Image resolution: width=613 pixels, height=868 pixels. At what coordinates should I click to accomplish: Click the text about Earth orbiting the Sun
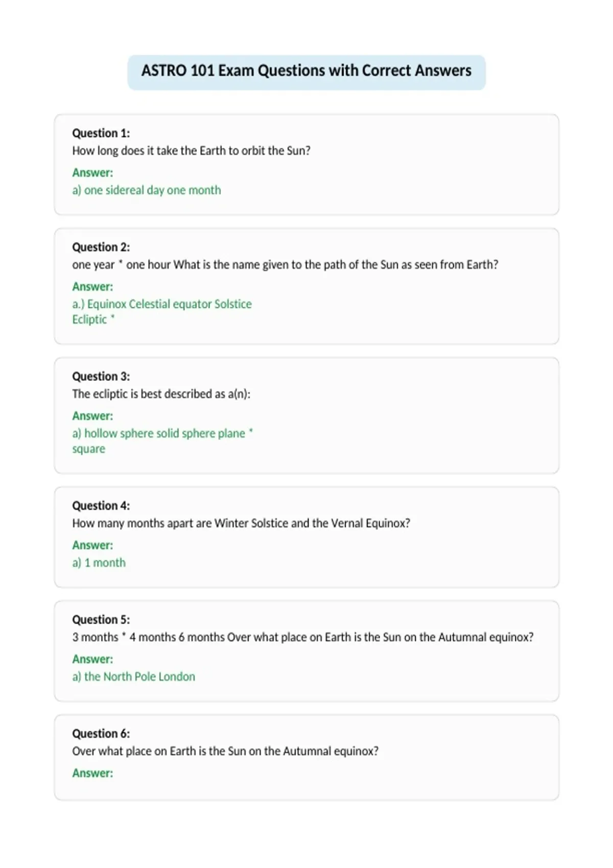click(x=191, y=151)
